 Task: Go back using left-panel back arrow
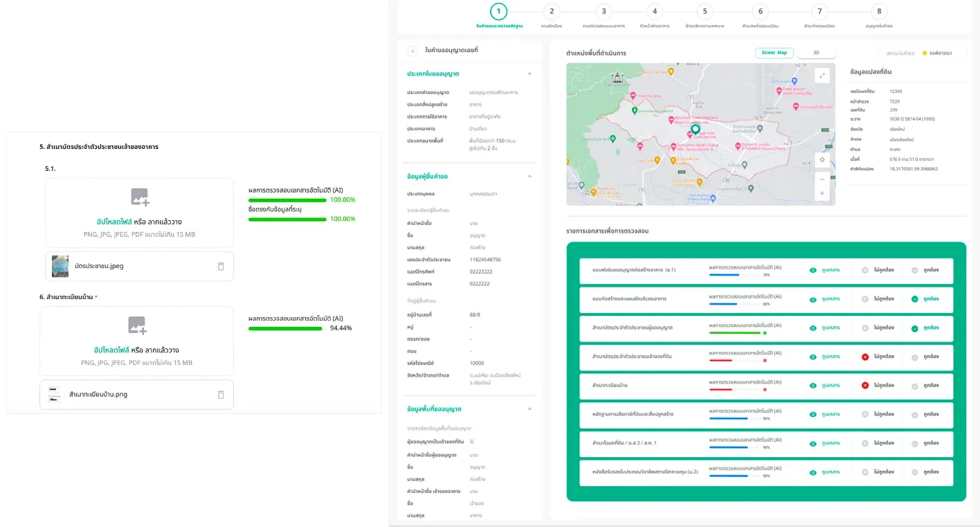[412, 51]
